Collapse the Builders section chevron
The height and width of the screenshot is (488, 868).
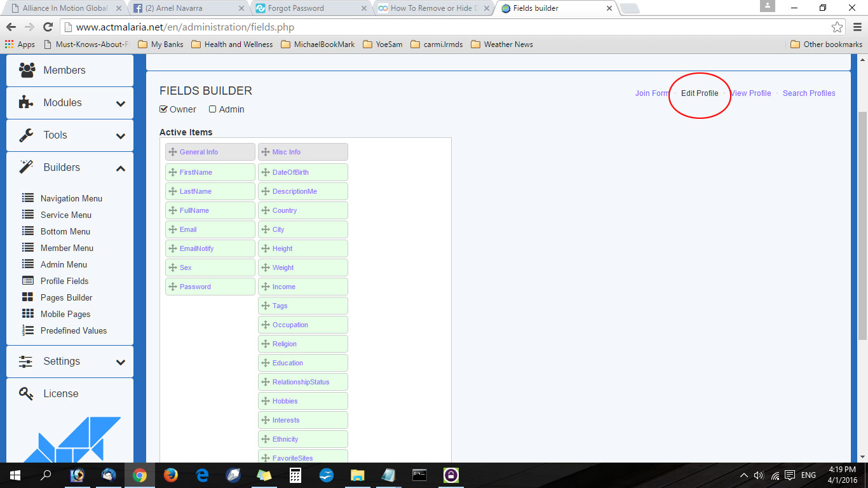[x=121, y=168]
